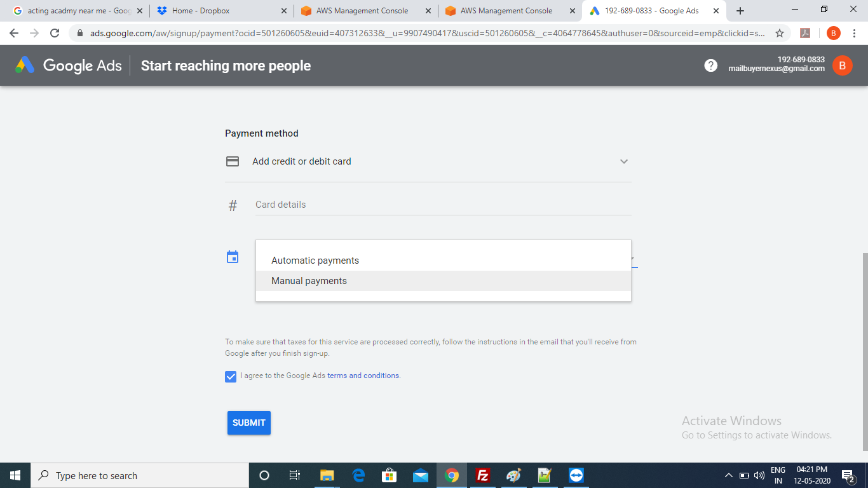Click the Type here to search box
The image size is (868, 488).
[140, 475]
